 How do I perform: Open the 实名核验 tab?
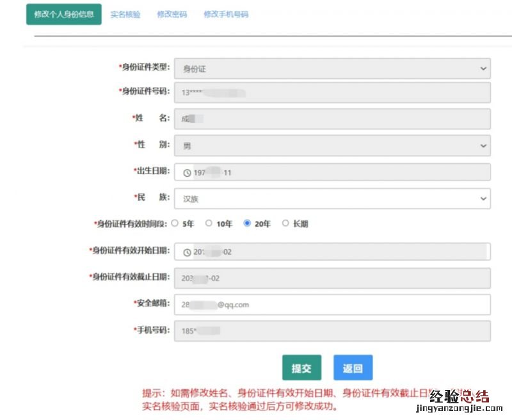coord(125,14)
